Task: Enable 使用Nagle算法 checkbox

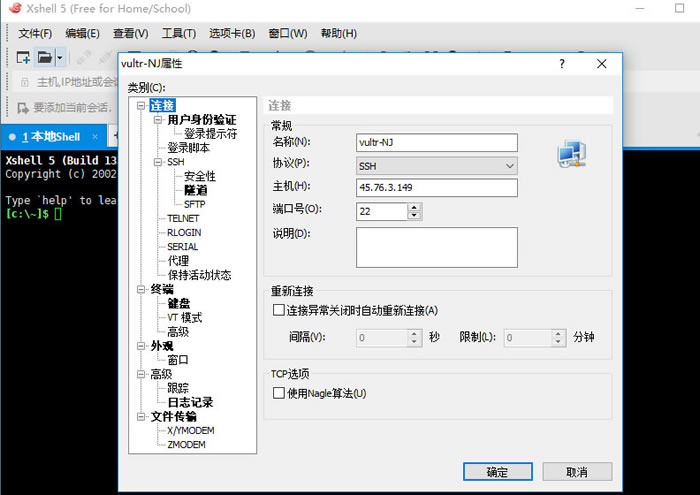Action: tap(279, 393)
